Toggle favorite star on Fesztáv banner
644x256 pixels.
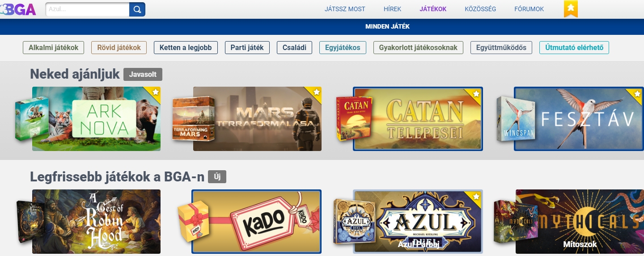coord(637,94)
